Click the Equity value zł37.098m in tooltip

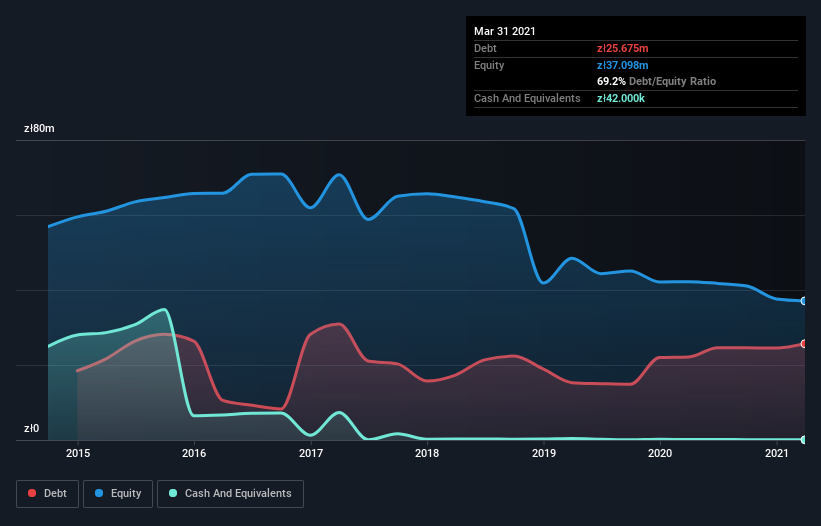click(x=622, y=65)
